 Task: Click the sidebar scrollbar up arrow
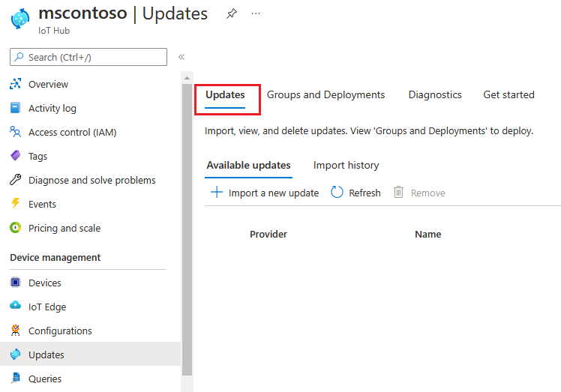187,78
